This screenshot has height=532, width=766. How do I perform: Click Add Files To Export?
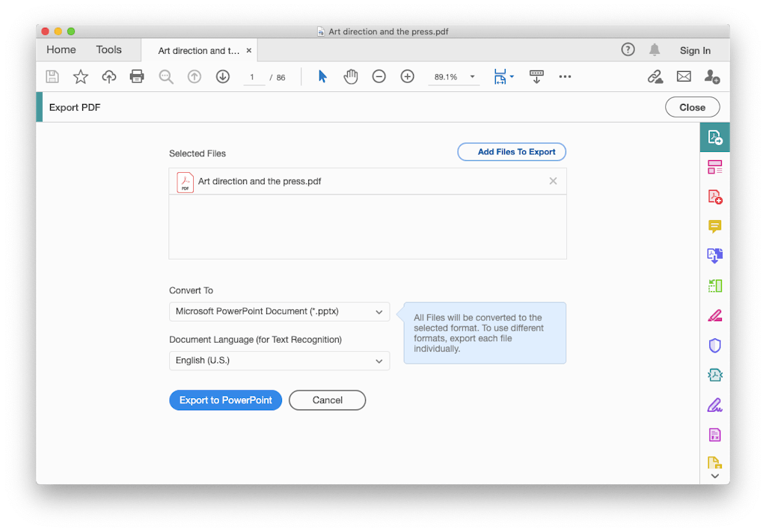pyautogui.click(x=512, y=151)
